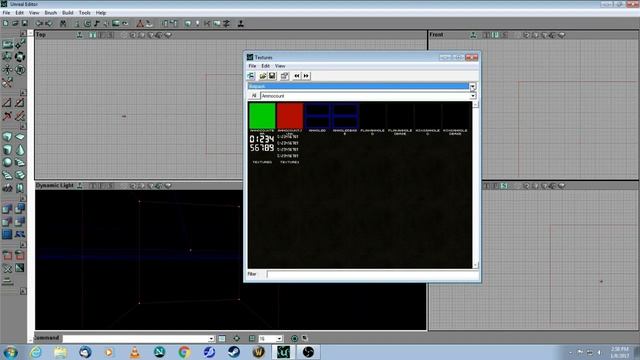Click the Filter field in Textures window

coord(372,274)
